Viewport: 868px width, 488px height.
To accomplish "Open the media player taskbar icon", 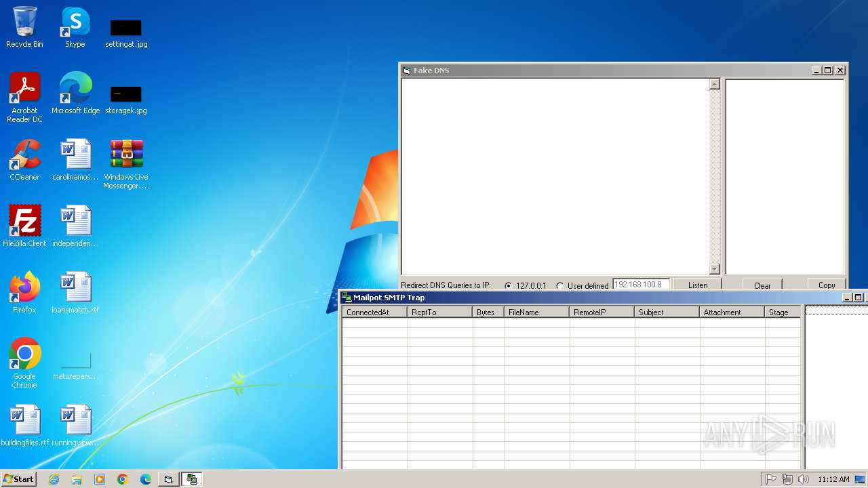I will click(x=100, y=479).
